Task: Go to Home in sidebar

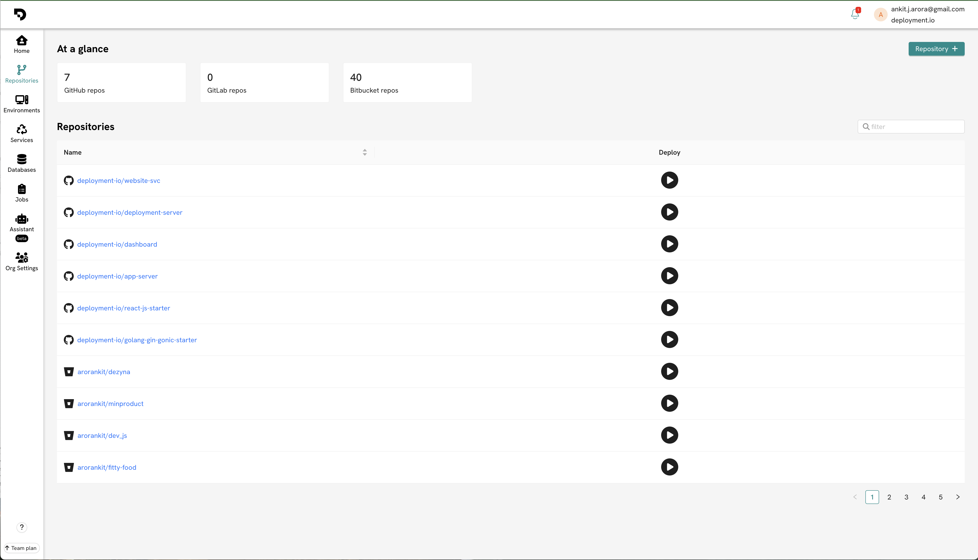Action: click(22, 44)
